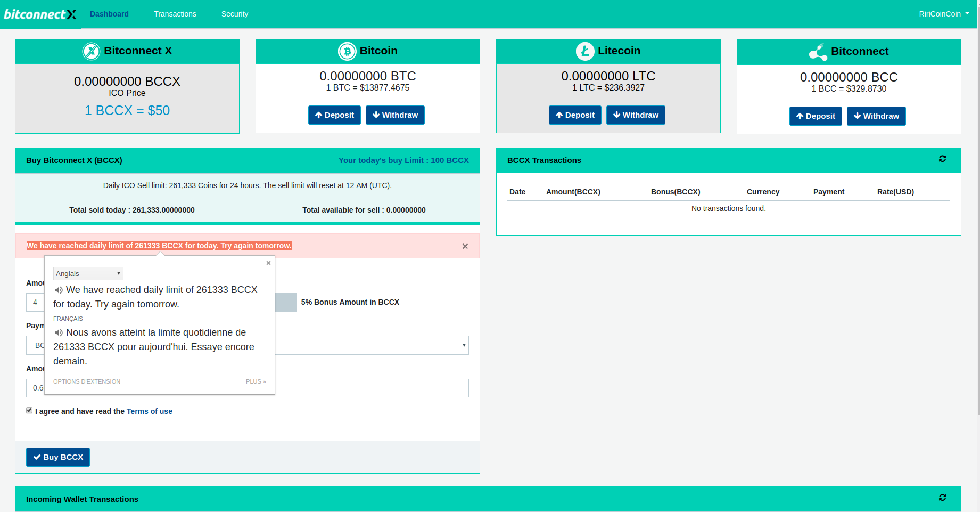
Task: Click the Bitconnect logo icon
Action: (818, 52)
